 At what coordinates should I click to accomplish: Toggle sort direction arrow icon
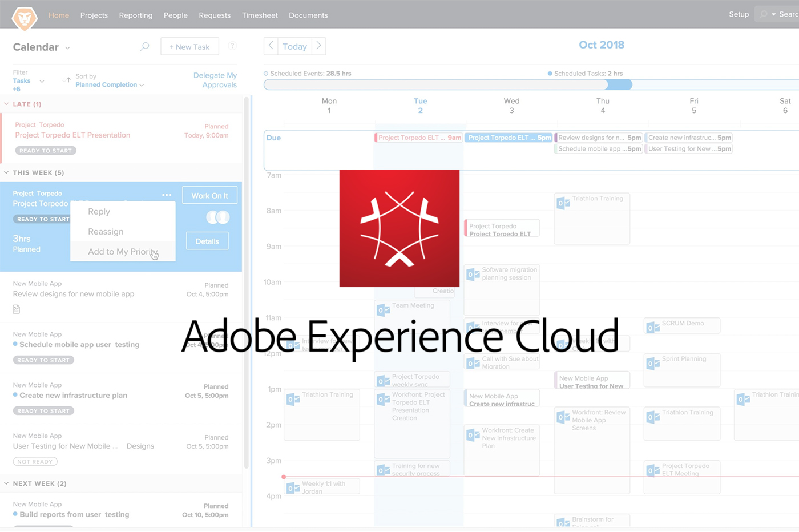point(67,80)
